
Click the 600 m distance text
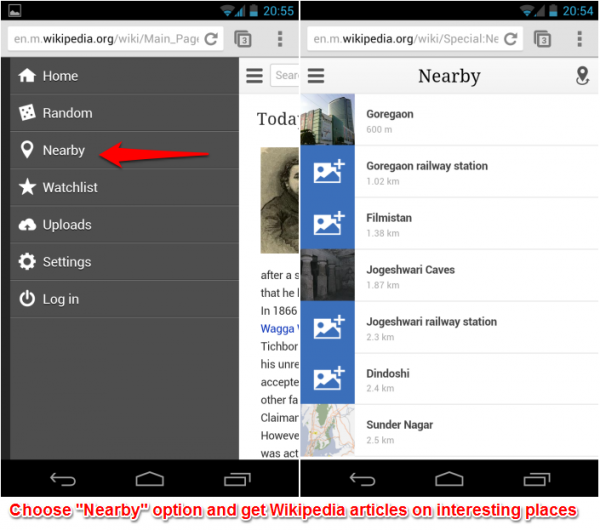click(379, 129)
